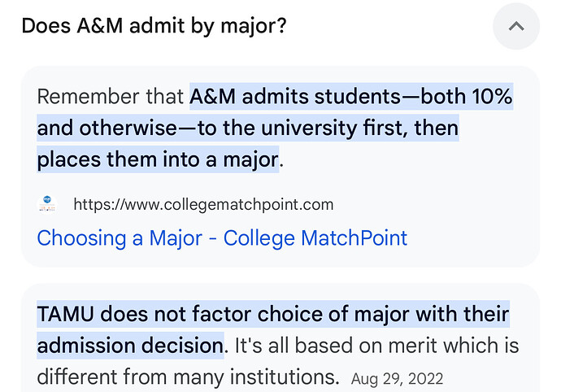Click the College MatchPoint site favicon
The height and width of the screenshot is (392, 561).
pyautogui.click(x=47, y=205)
